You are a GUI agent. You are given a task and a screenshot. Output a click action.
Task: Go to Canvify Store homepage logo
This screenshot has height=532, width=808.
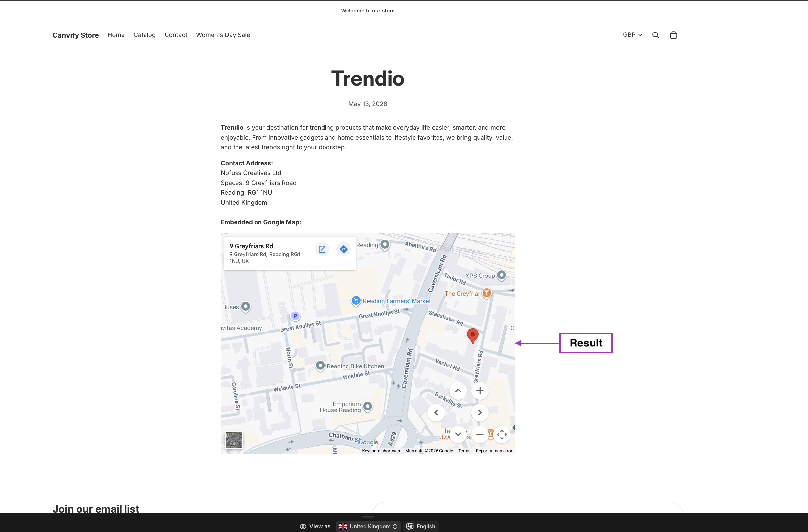coord(75,35)
